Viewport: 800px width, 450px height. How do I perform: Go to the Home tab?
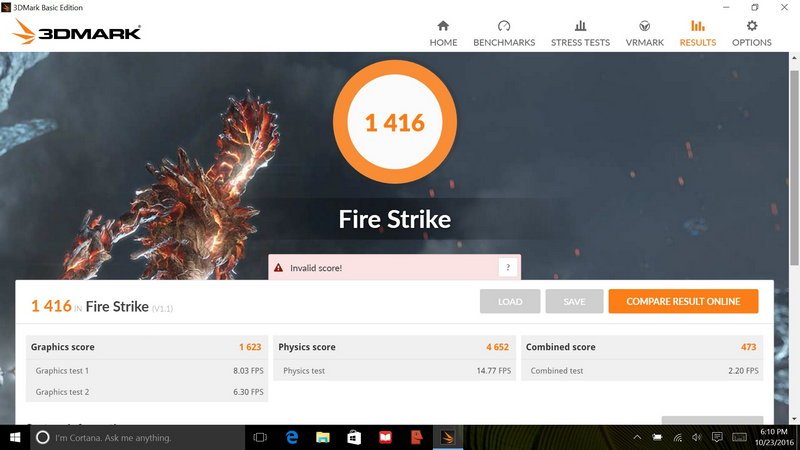tap(443, 33)
